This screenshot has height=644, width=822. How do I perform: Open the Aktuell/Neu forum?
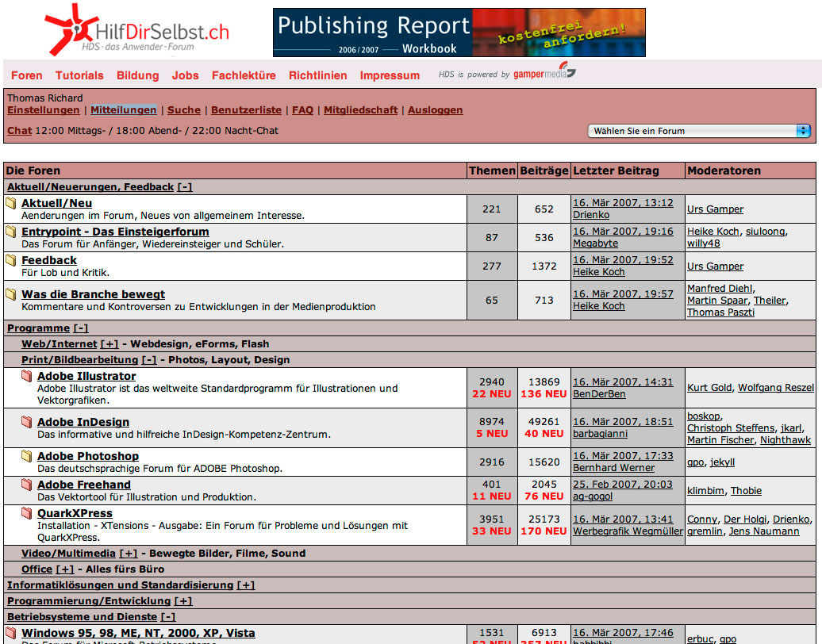[56, 203]
